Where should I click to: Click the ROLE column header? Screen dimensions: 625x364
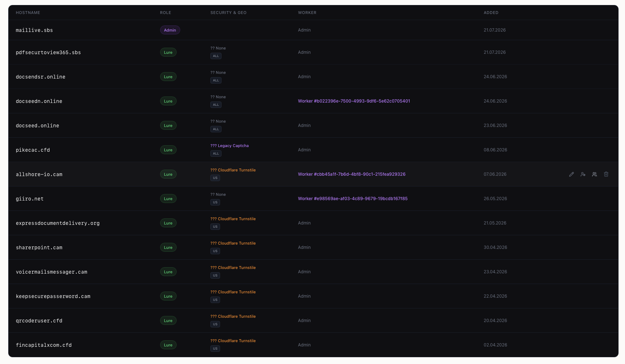(165, 13)
